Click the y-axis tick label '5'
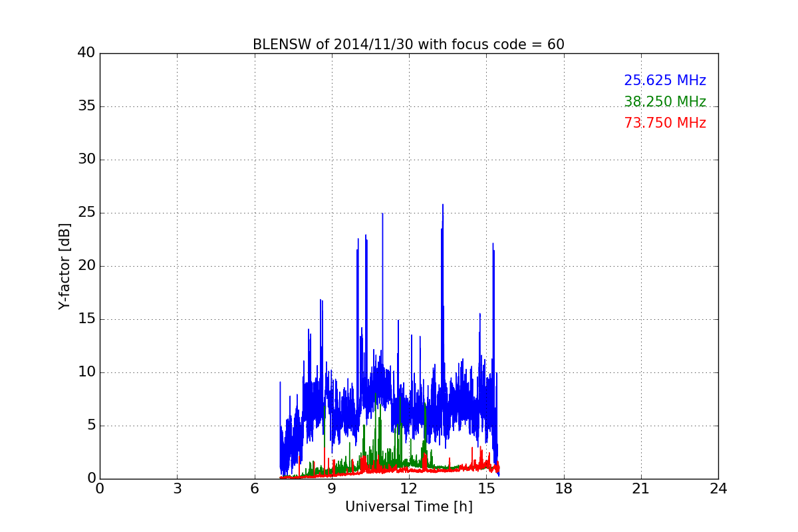Screen dimensions: 798x532 [x=91, y=426]
